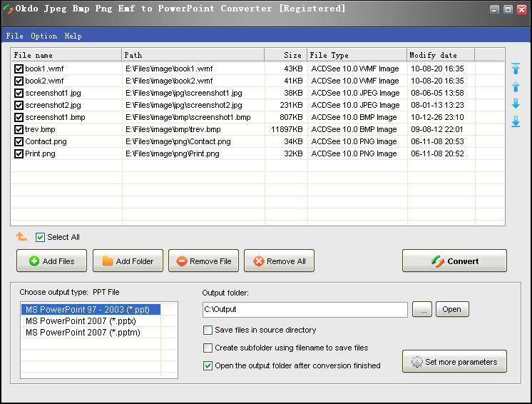This screenshot has width=532, height=404.
Task: Uncheck the book2.wmf file checkbox
Action: [x=19, y=81]
